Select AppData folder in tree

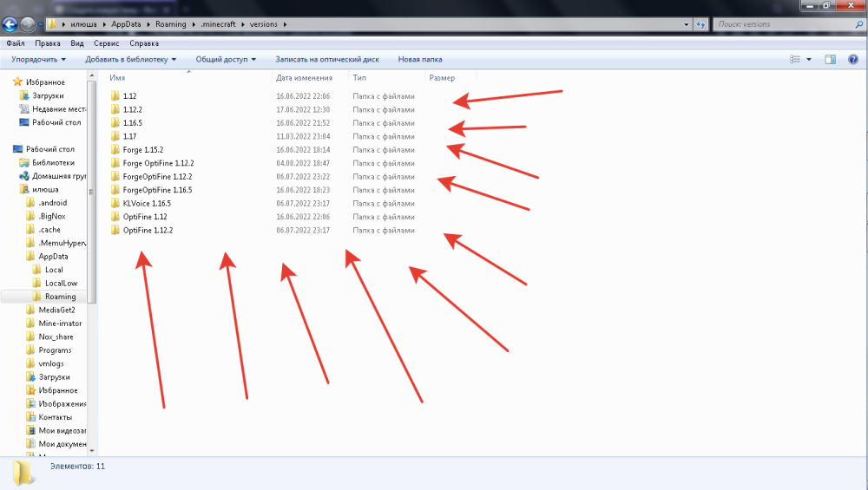[x=53, y=257]
